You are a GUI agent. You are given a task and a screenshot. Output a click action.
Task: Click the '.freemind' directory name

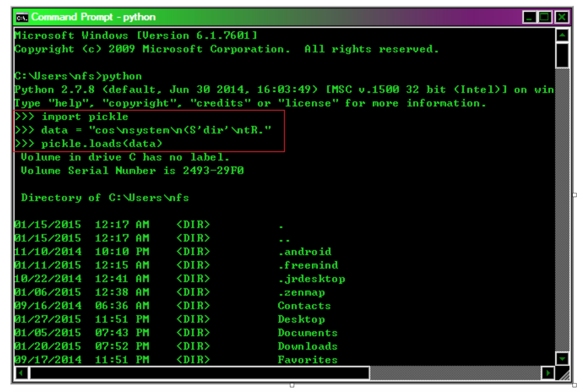click(308, 265)
